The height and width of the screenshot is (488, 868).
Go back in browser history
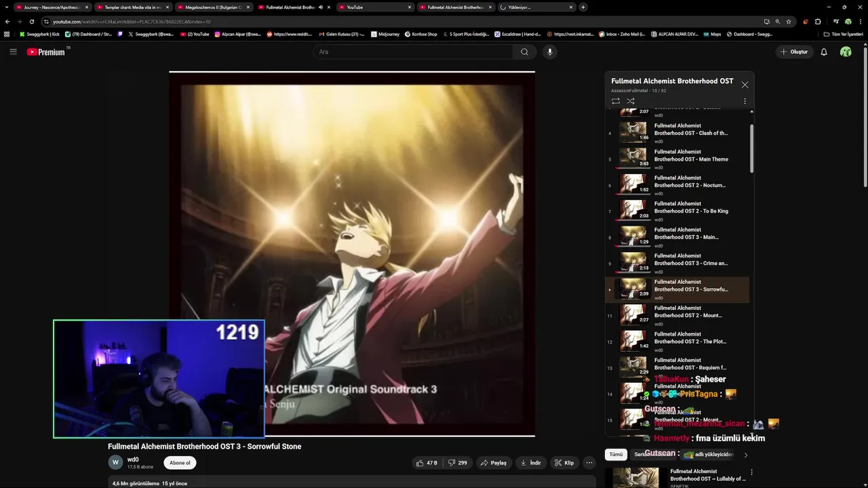[7, 21]
